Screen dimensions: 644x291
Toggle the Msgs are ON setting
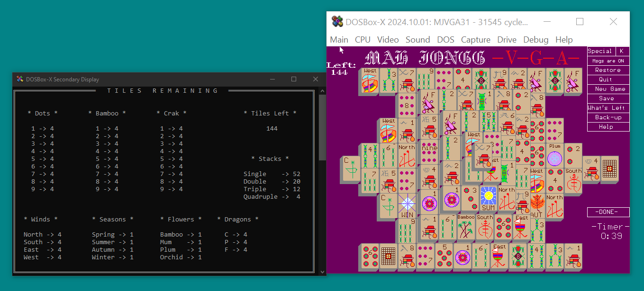click(x=608, y=61)
